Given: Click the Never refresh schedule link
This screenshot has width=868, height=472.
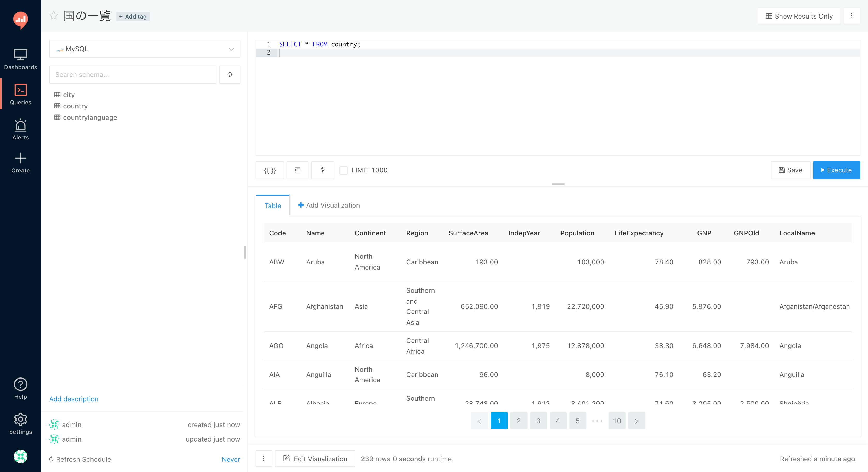Looking at the screenshot, I should (x=231, y=459).
